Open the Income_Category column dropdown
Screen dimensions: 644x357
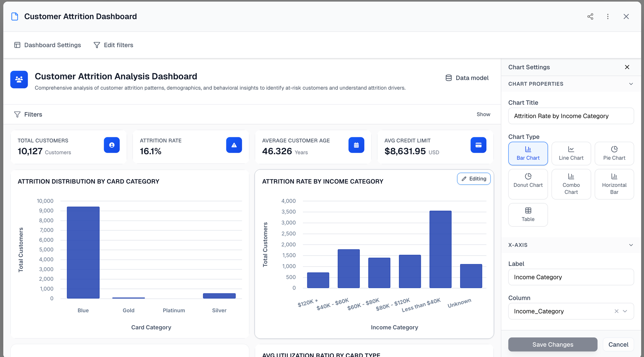click(625, 311)
